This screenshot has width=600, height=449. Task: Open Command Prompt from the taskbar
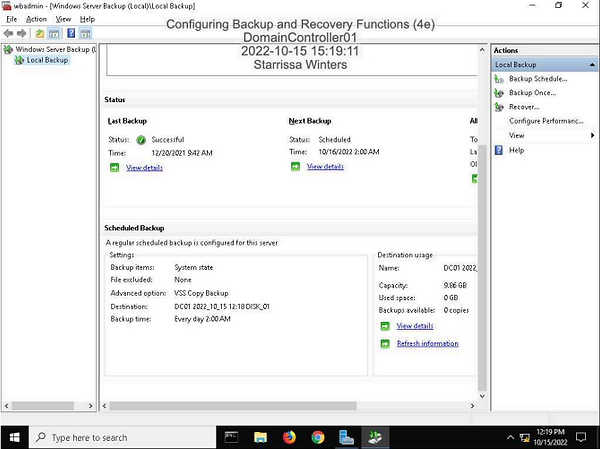231,437
